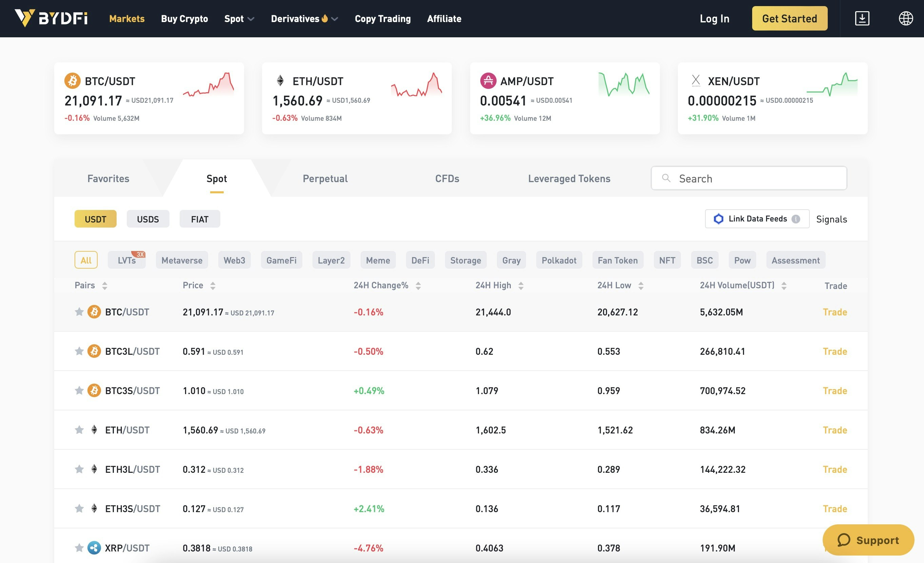
Task: Sort by 24H High column arrows
Action: click(x=521, y=286)
